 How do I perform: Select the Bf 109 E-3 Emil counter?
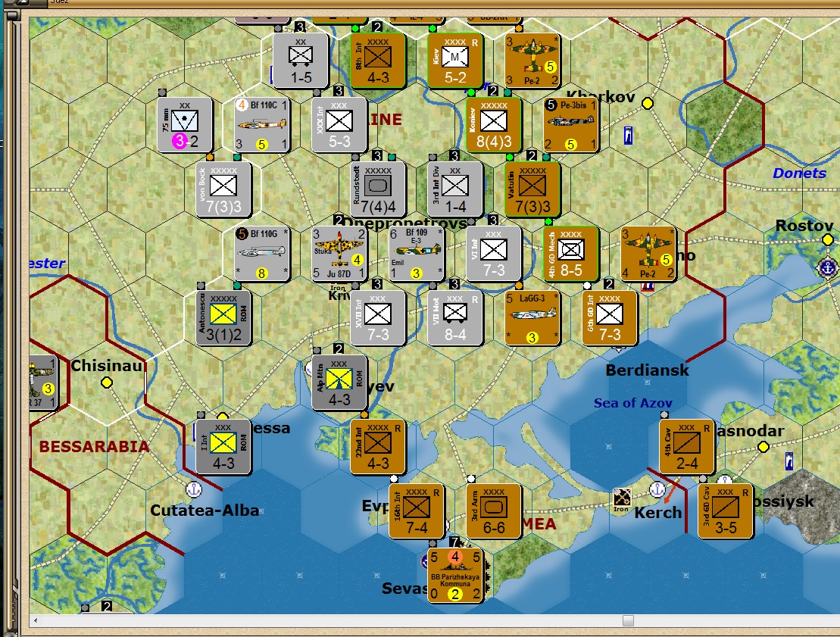417,254
